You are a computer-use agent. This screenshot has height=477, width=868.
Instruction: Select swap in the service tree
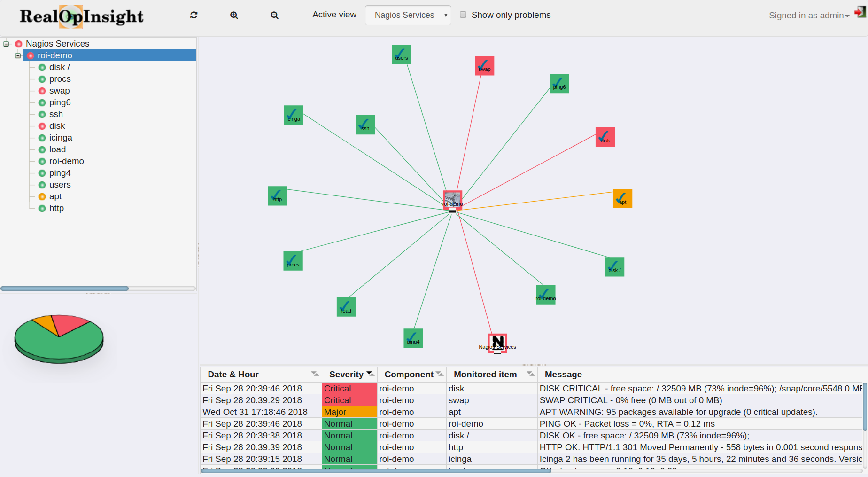[59, 91]
